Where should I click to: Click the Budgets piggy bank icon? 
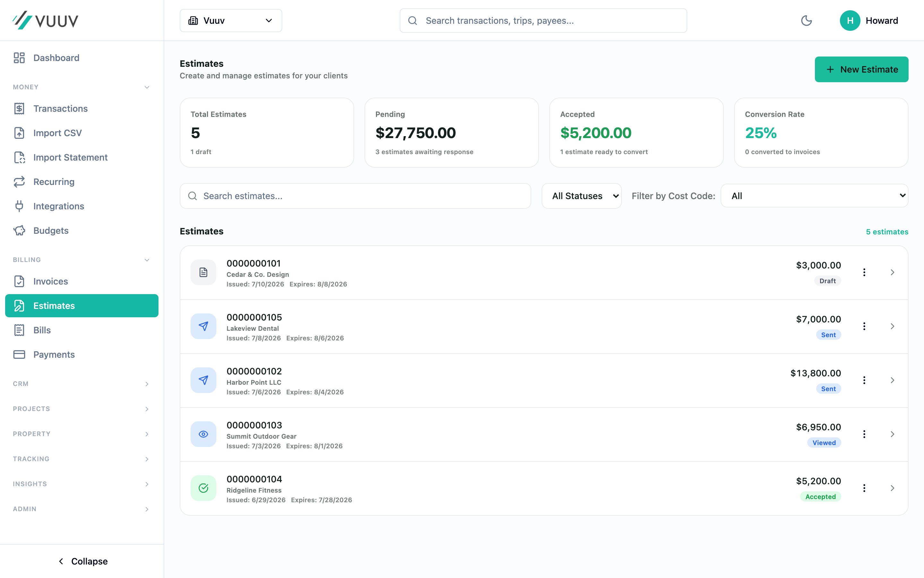[19, 231]
